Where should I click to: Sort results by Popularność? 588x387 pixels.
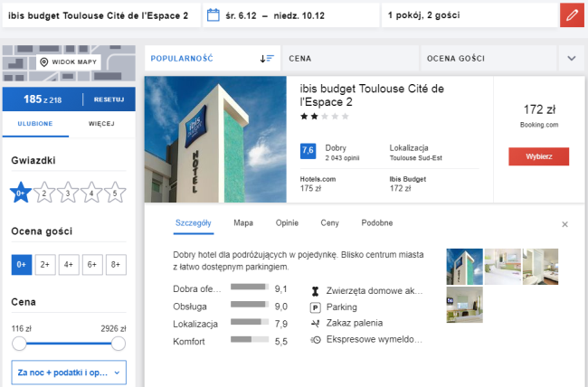pyautogui.click(x=213, y=59)
